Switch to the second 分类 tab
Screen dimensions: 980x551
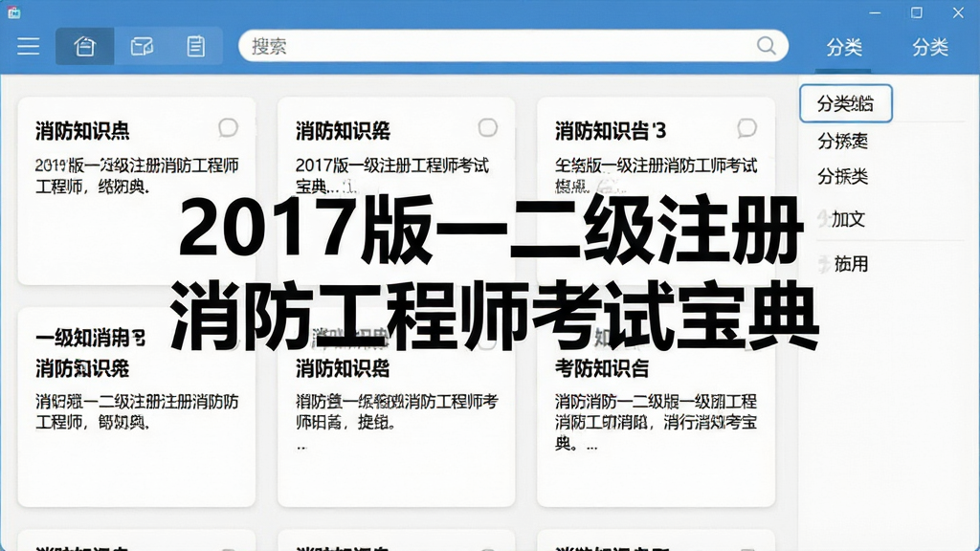click(x=930, y=48)
